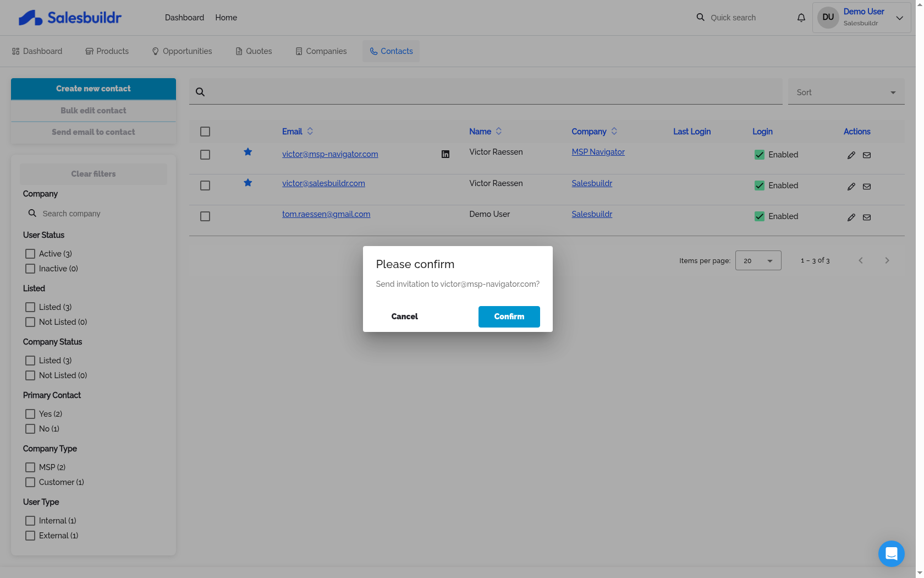Send email icon for tom.raessen@gmail.com row

pos(867,217)
